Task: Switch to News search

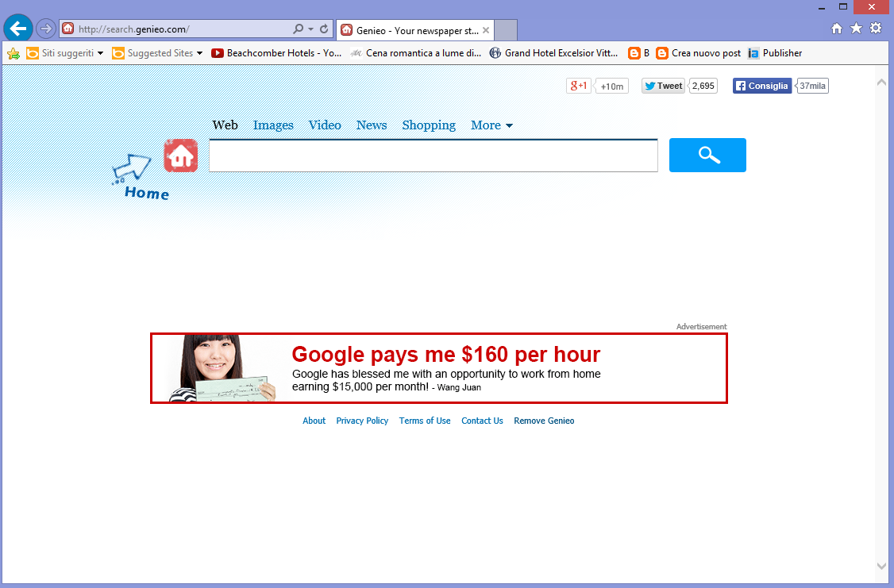Action: click(372, 125)
